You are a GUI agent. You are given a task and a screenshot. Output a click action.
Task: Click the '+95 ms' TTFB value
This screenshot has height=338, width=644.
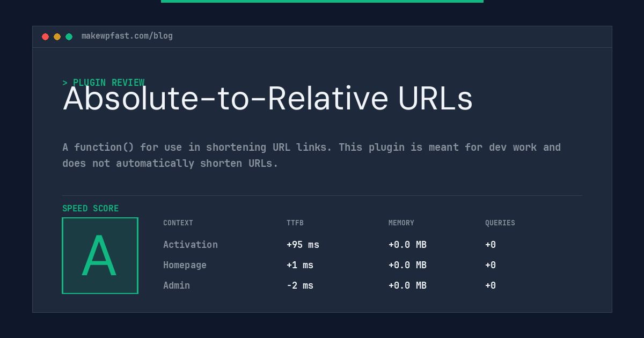303,245
